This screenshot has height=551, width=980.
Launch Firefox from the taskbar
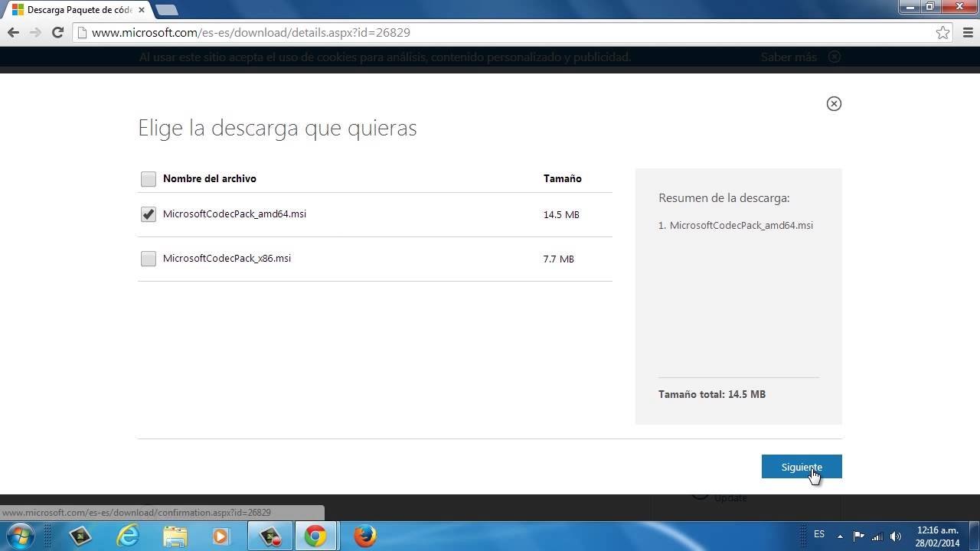(365, 536)
